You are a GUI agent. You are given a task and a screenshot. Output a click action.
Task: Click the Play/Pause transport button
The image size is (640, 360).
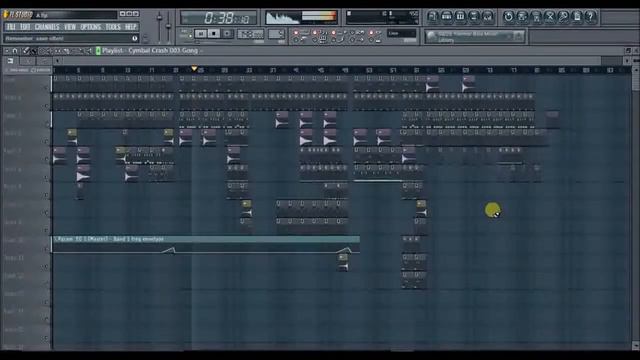click(x=200, y=33)
